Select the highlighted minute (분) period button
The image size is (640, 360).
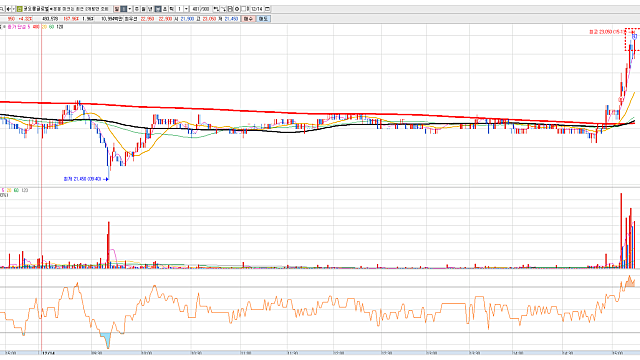(x=158, y=9)
